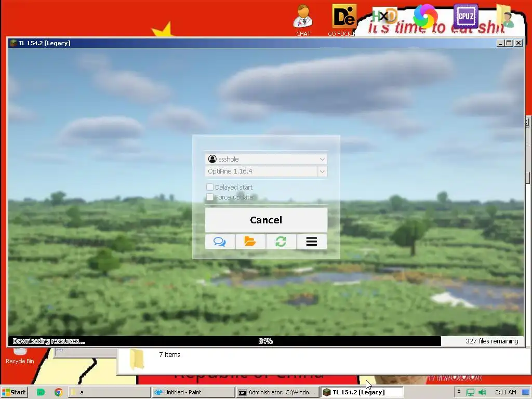Click the Downloading resources status text

tap(49, 341)
